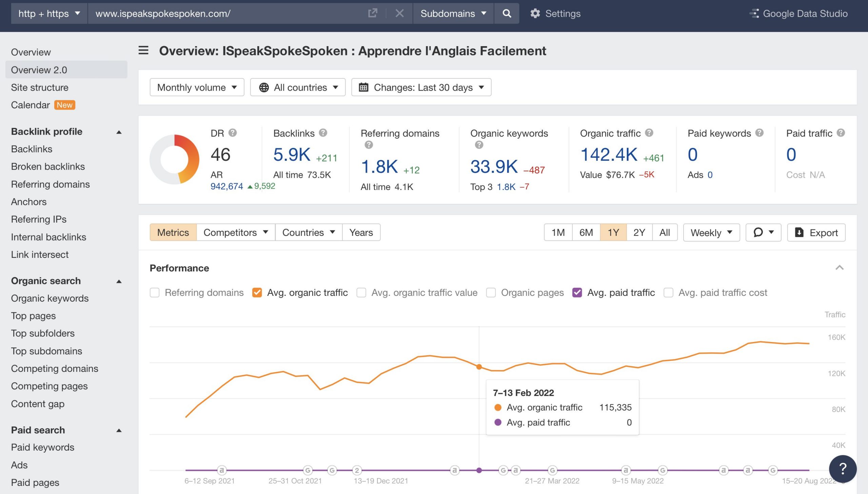Image resolution: width=868 pixels, height=494 pixels.
Task: Open the All countries dropdown
Action: point(298,87)
